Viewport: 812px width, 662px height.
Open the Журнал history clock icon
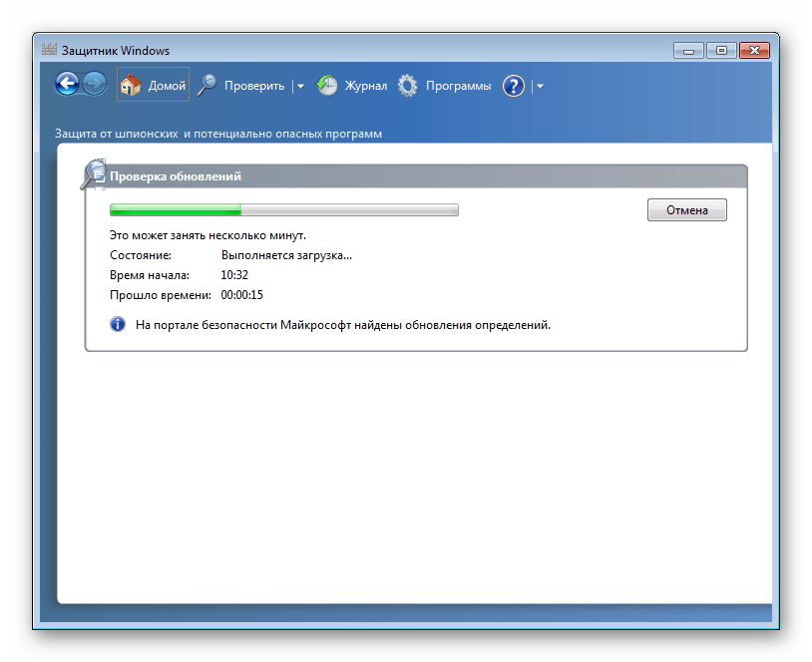click(x=327, y=86)
